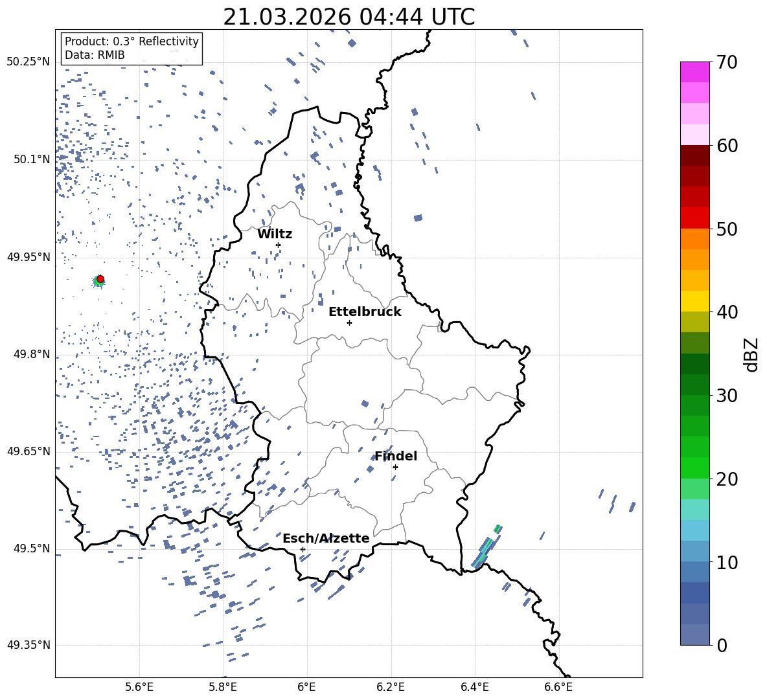Screen dimensions: 767x700
Task: Click the 0 tick on the colorbar
Action: point(722,645)
